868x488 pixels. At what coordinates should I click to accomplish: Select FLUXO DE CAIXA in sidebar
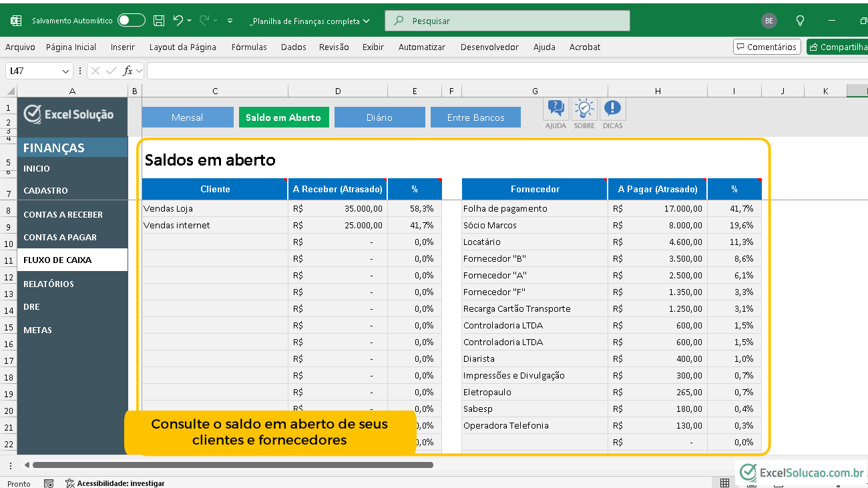pyautogui.click(x=72, y=260)
